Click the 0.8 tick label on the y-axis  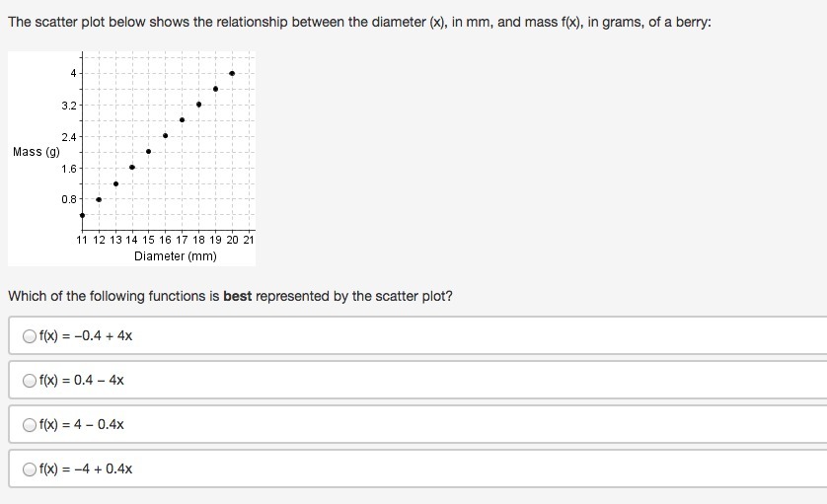coord(68,199)
